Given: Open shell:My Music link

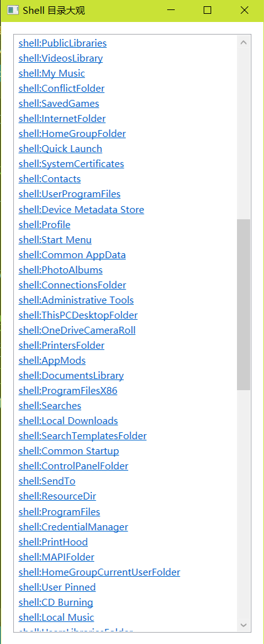Looking at the screenshot, I should 52,74.
